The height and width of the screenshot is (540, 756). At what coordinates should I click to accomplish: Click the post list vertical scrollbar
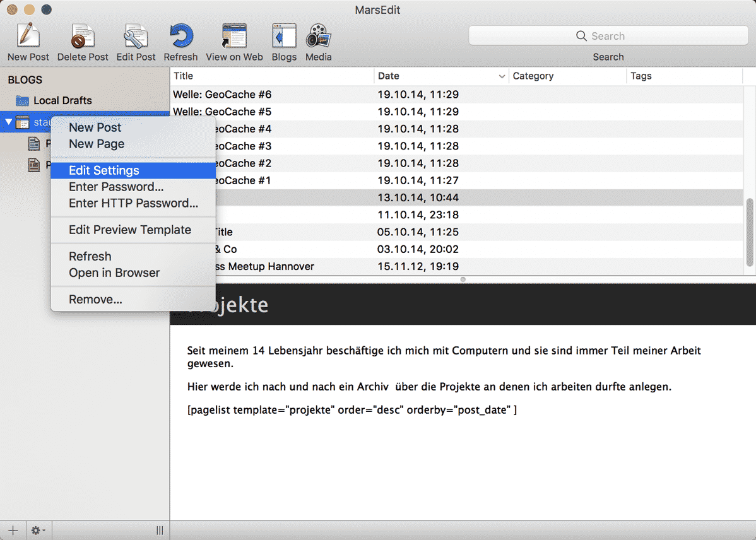(750, 233)
